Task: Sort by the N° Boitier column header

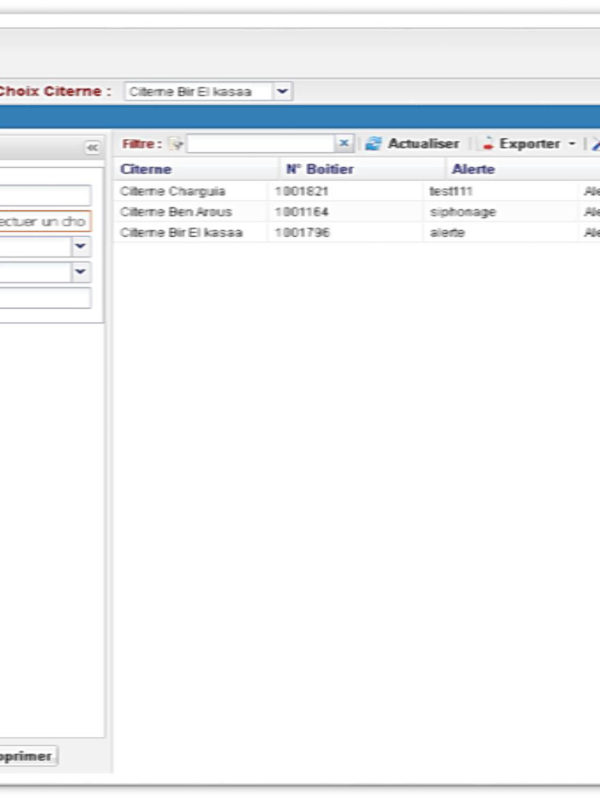Action: pos(320,169)
